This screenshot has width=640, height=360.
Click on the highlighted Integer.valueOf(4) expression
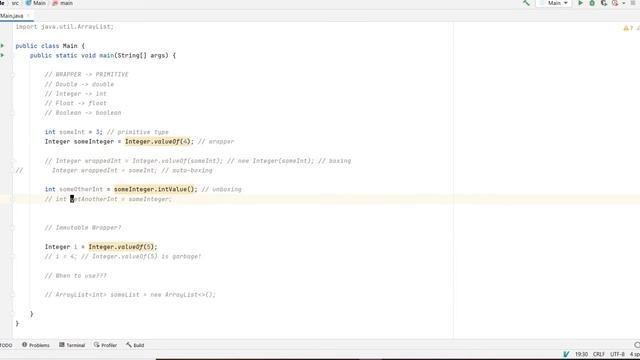point(159,142)
